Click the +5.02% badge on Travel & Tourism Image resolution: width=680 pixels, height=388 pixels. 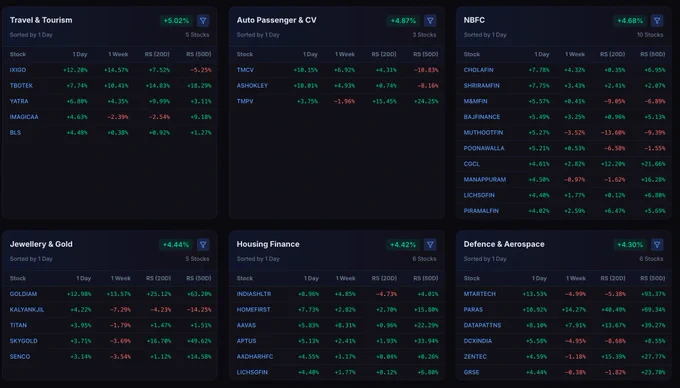176,20
